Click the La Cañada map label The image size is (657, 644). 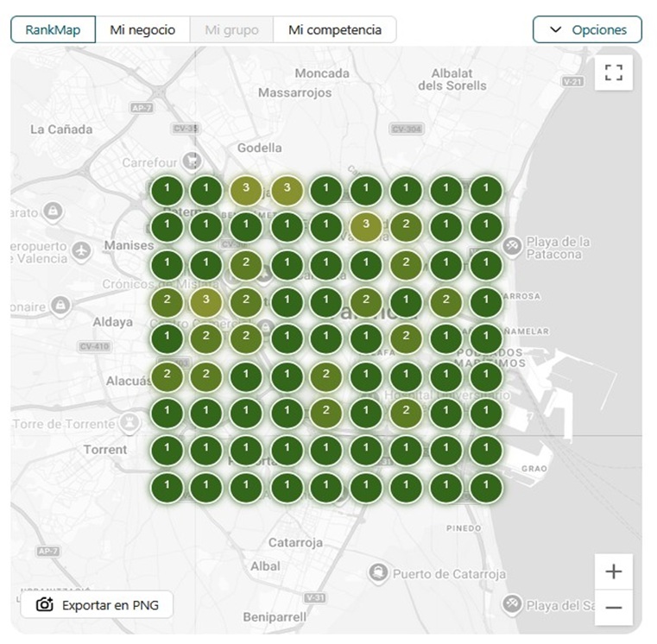61,129
